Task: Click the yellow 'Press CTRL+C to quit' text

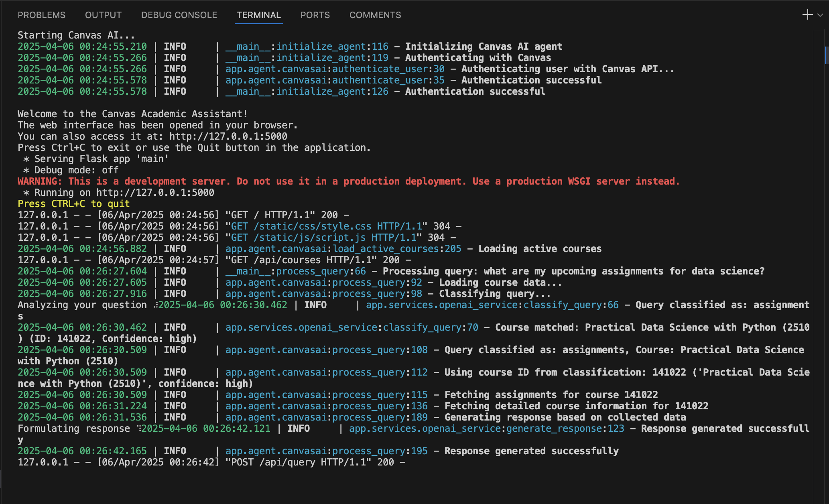Action: pos(73,204)
